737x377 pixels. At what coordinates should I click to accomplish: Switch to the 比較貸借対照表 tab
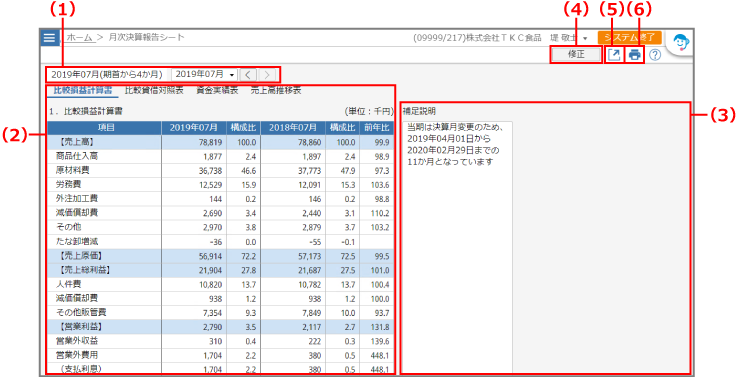pos(154,91)
